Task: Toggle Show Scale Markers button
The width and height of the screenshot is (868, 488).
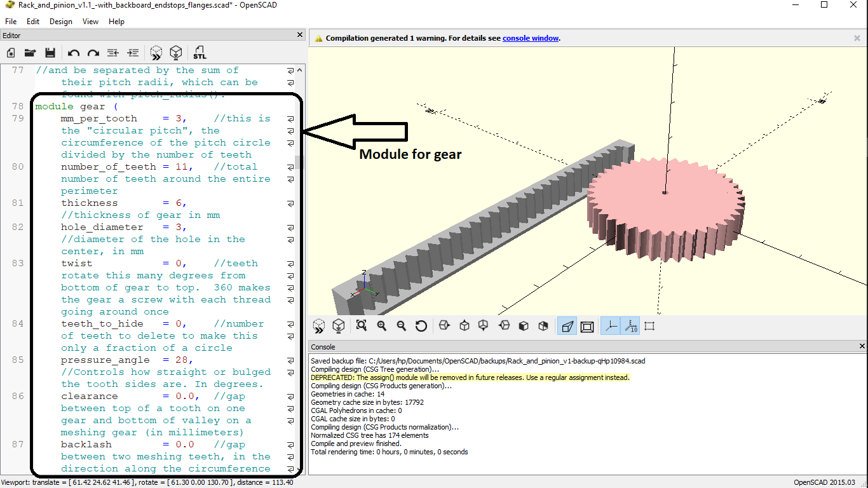Action: [630, 327]
